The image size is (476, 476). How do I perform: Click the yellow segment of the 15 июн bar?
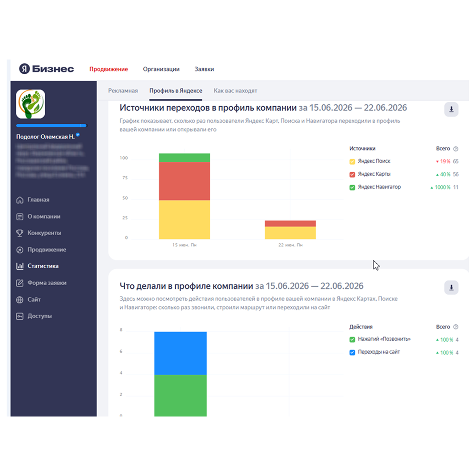[184, 219]
